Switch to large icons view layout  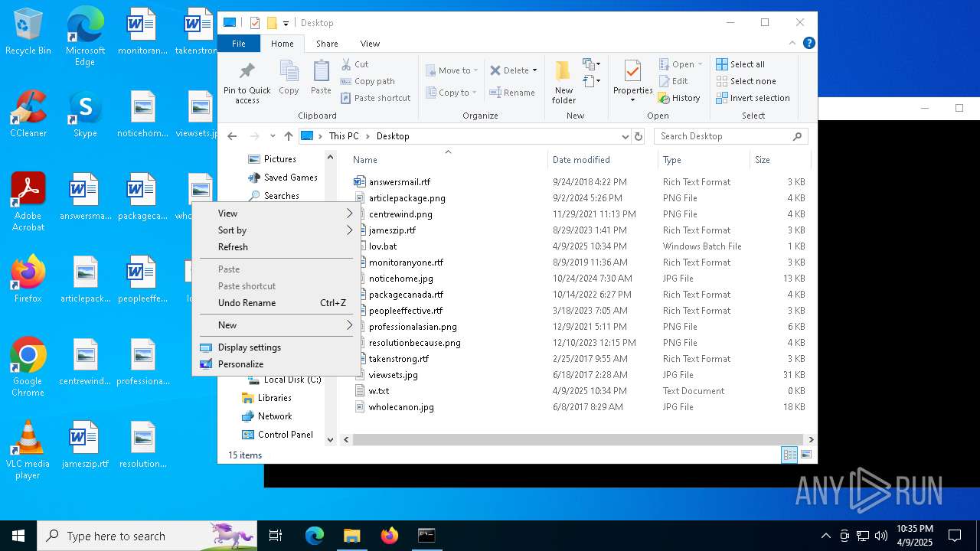click(x=805, y=455)
